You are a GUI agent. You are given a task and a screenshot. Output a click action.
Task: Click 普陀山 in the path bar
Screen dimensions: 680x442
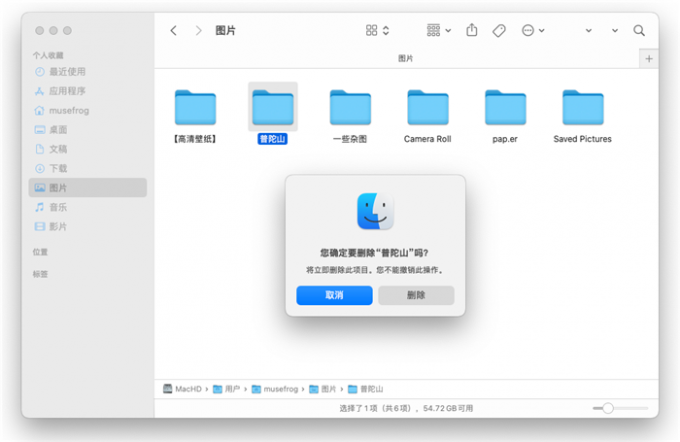pos(366,389)
